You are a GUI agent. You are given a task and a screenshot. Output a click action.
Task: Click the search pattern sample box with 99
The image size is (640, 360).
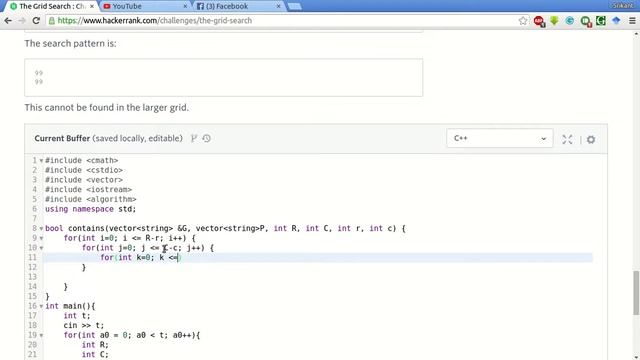point(224,78)
